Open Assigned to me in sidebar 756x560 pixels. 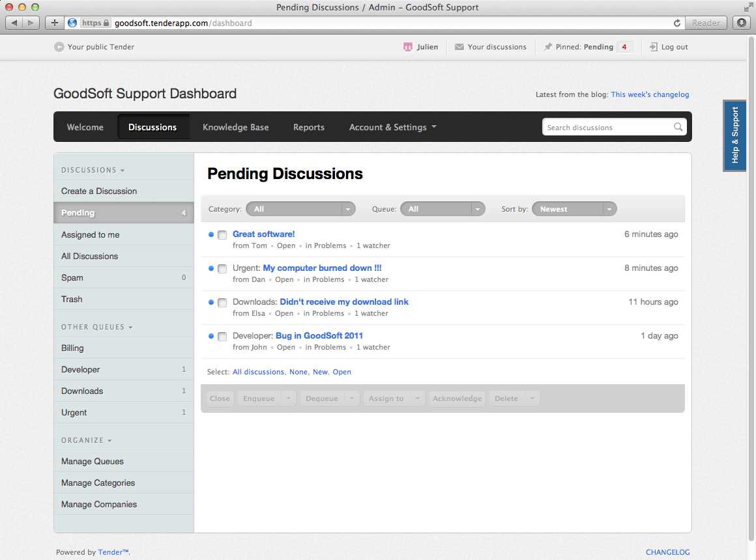pos(124,234)
